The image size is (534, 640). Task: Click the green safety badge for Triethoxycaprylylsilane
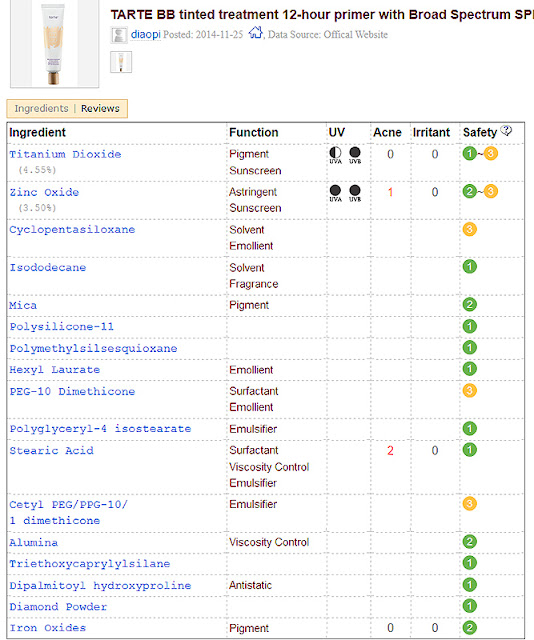469,563
